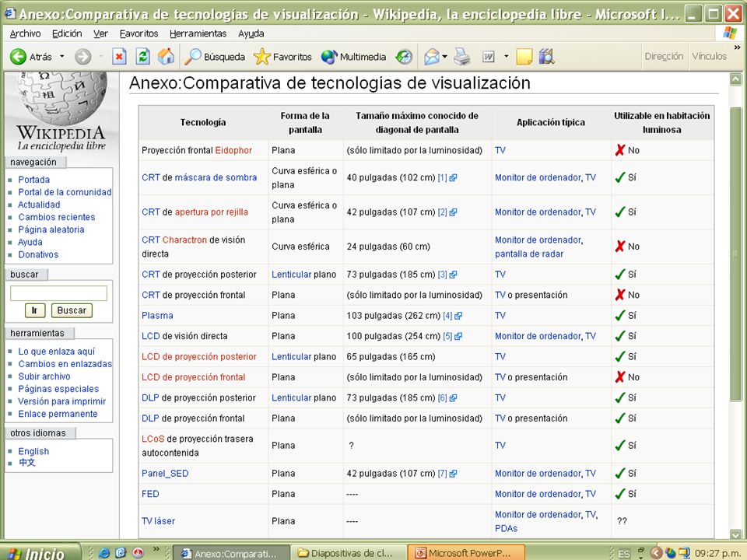Expand the Edit-with dropdown arrow
The height and width of the screenshot is (560, 747).
[506, 56]
